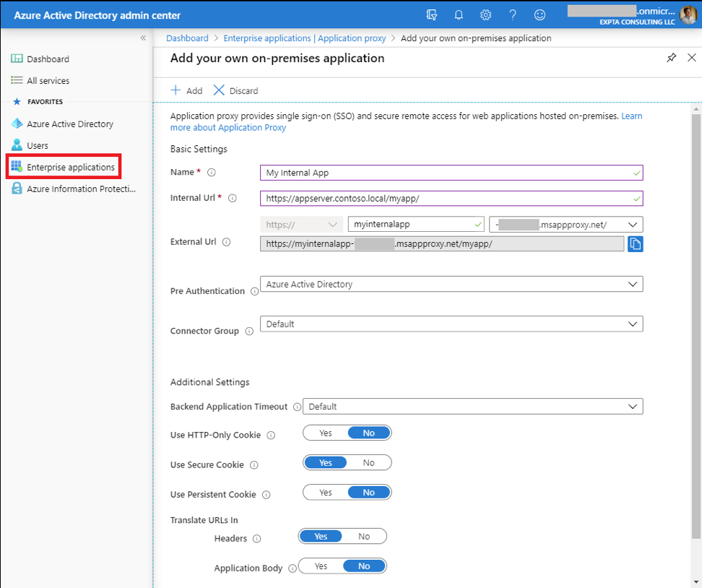Viewport: 702px width, 588px height.
Task: Open the directory and subscription filter icon
Action: tap(431, 14)
